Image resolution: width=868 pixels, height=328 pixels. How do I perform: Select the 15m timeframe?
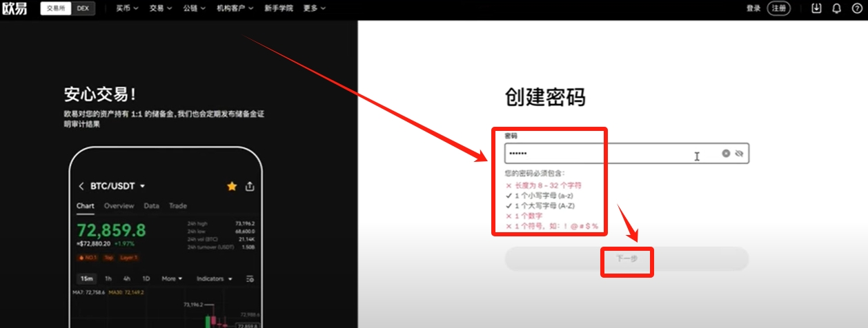pos(86,279)
